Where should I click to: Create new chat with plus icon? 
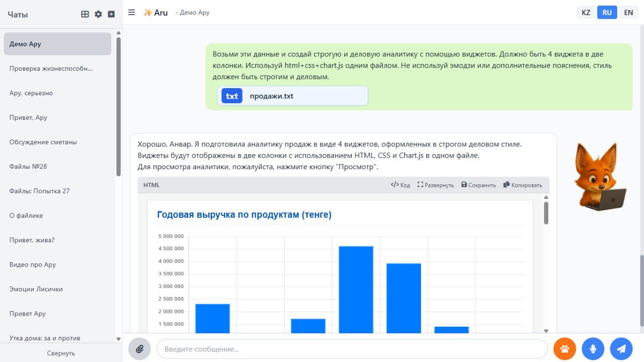coord(111,14)
